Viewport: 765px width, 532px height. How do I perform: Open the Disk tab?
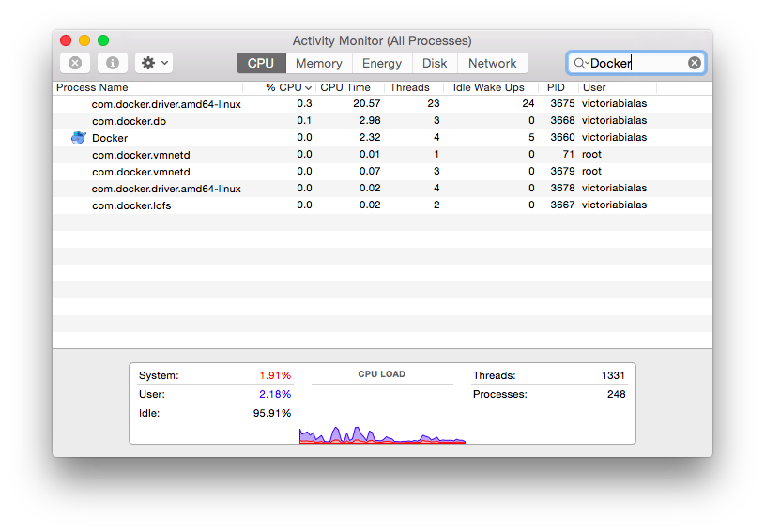[435, 63]
